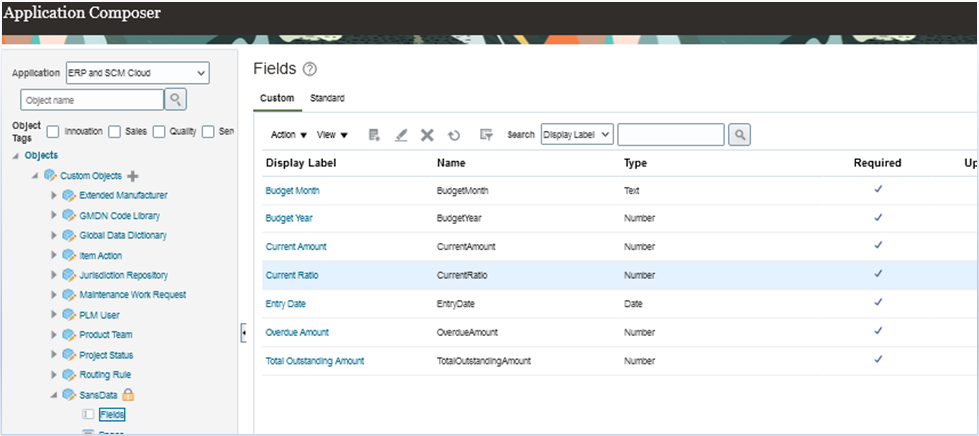Open the Application dropdown ERP and SCM Cloud

137,73
